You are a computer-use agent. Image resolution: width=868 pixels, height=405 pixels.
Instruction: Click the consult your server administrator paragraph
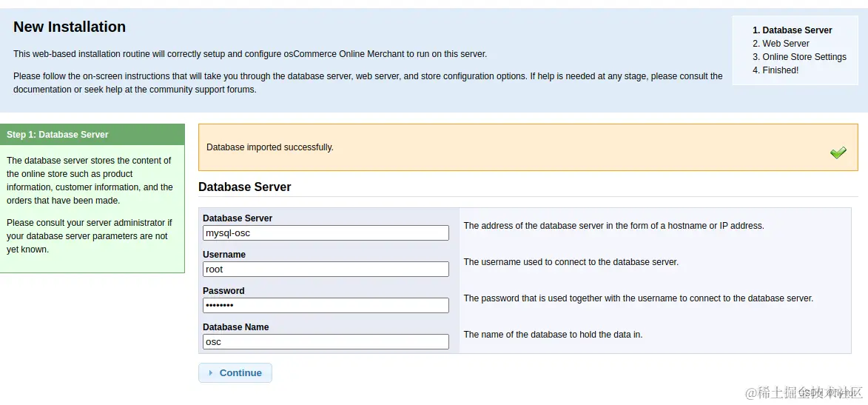tap(90, 236)
